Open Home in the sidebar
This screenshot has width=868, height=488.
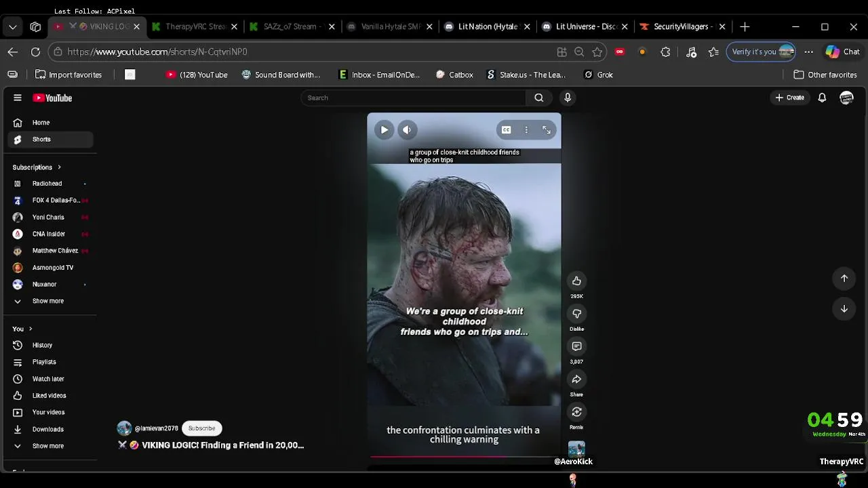(50, 123)
